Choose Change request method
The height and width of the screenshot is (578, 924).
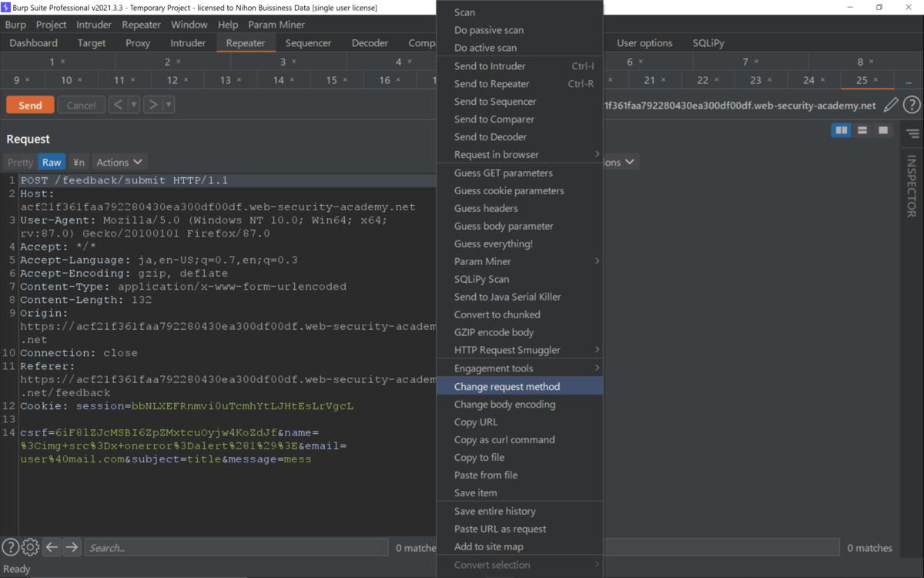(x=519, y=387)
